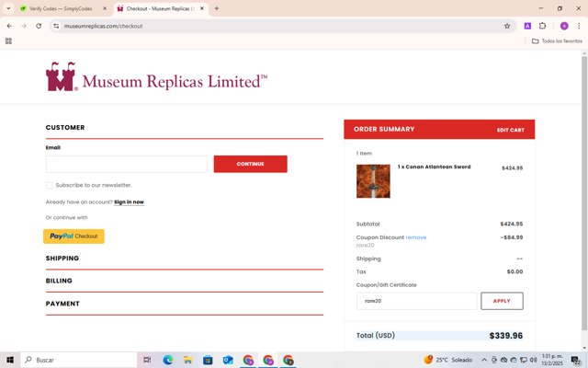Click EDIT CART in order summary
Image resolution: width=588 pixels, height=368 pixels.
point(511,130)
